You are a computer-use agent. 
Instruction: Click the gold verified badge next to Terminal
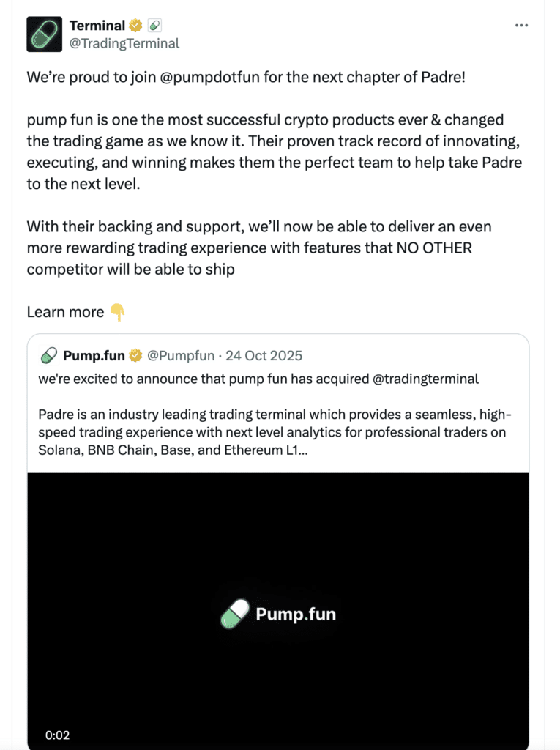(x=135, y=24)
